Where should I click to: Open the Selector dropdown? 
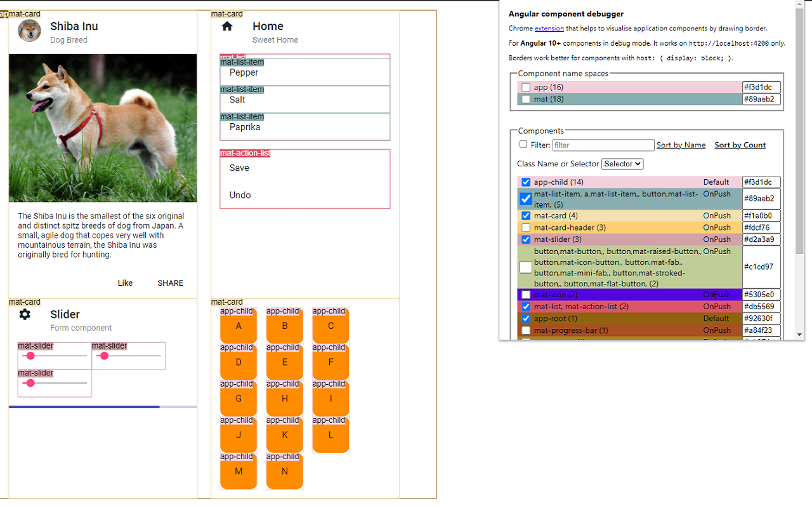(x=622, y=163)
